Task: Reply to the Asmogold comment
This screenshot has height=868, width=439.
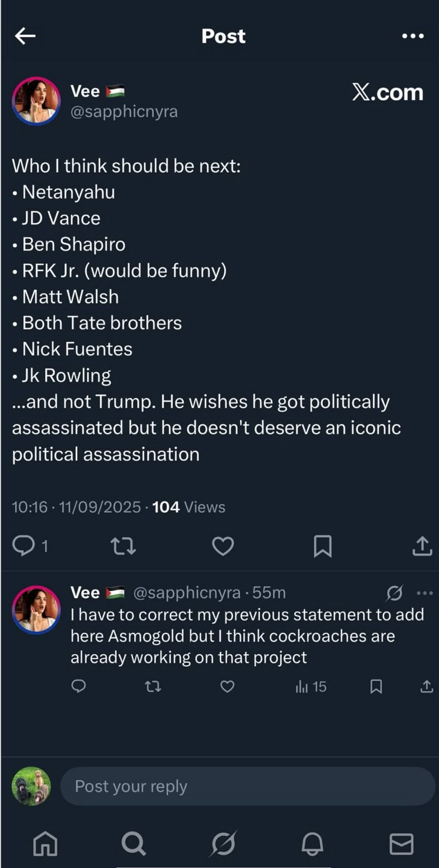Action: [78, 687]
